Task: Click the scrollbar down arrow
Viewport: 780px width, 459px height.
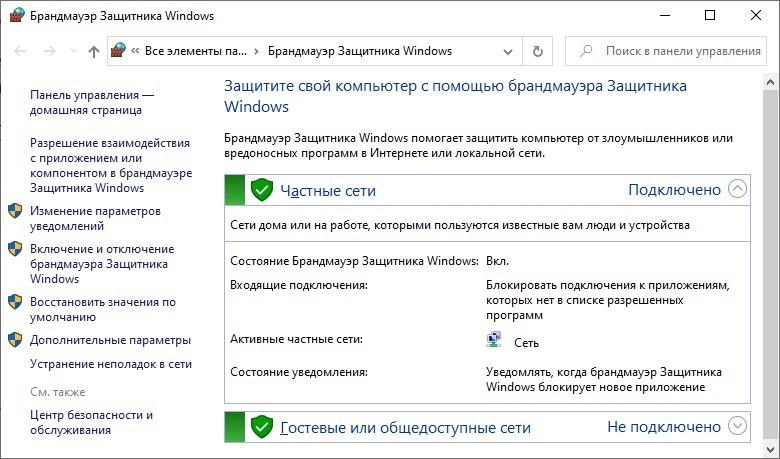Action: (771, 449)
